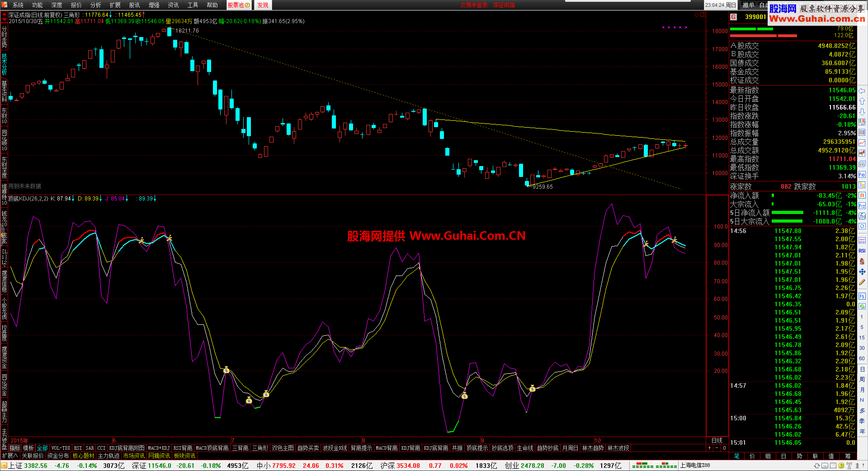Image resolution: width=868 pixels, height=471 pixels.
Task: Toggle the 全部 indicator filter
Action: pyautogui.click(x=42, y=448)
